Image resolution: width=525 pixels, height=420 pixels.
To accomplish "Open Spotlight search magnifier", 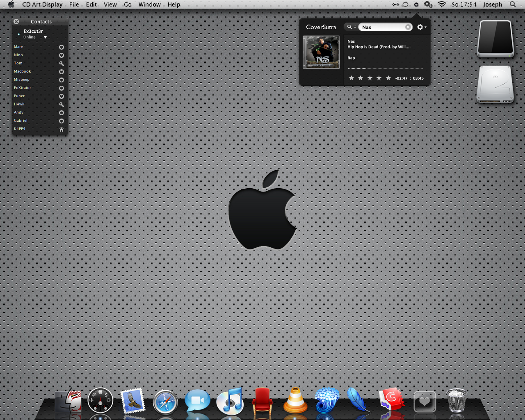I will (513, 5).
